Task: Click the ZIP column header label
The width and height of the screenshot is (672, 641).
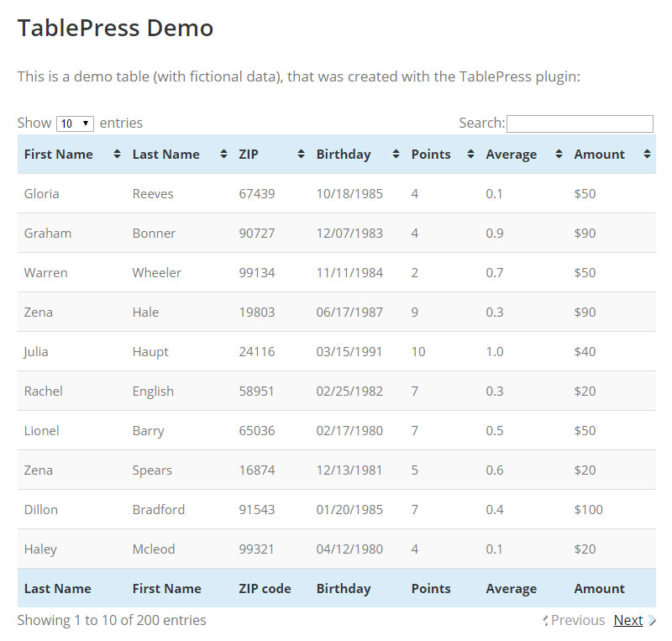Action: [249, 155]
